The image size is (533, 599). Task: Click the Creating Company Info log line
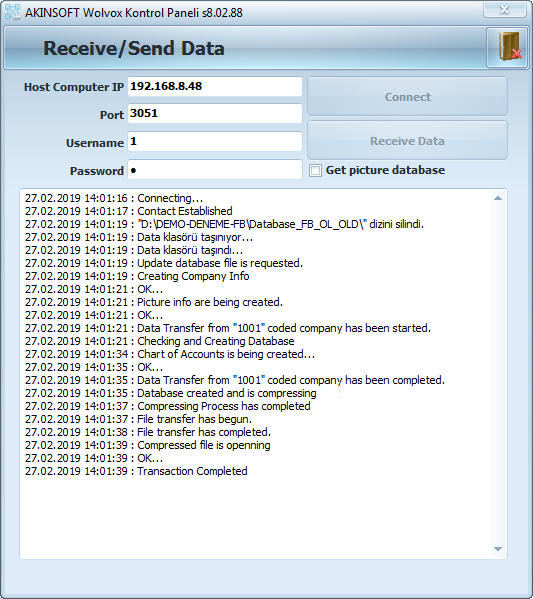click(x=137, y=276)
